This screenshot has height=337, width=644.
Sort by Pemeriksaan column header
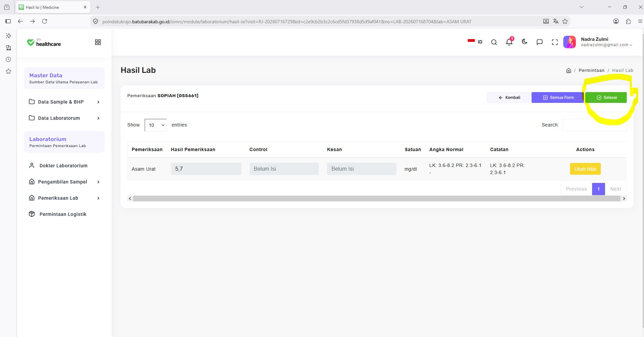click(x=147, y=149)
